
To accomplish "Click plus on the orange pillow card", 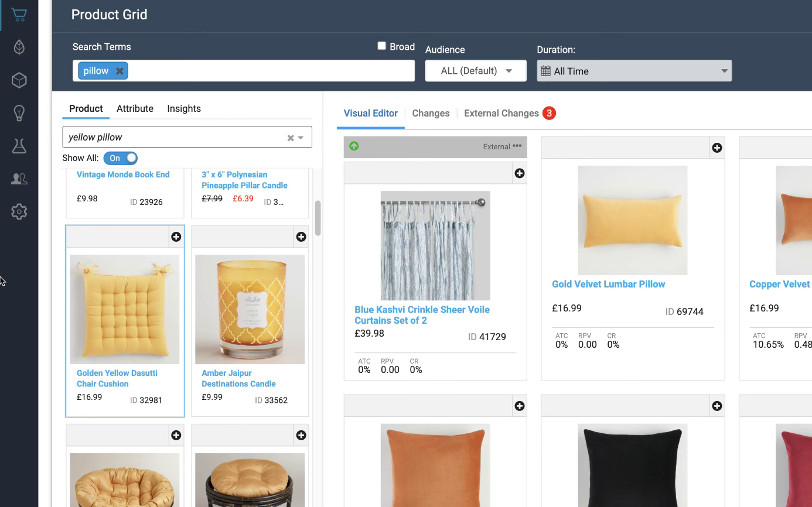I will click(x=519, y=406).
